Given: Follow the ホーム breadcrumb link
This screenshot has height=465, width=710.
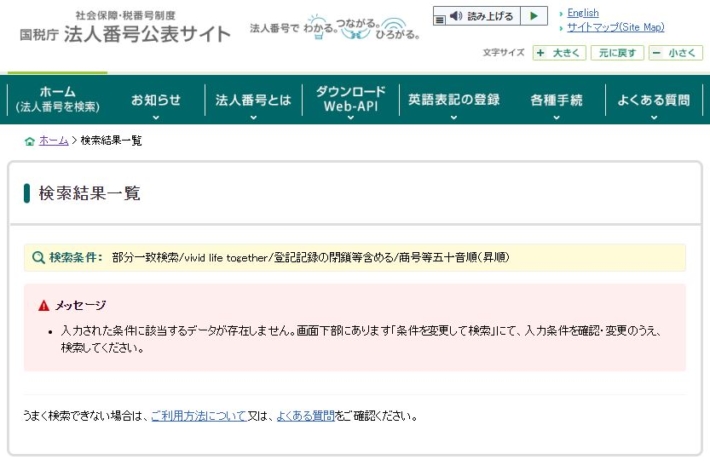Looking at the screenshot, I should [x=53, y=140].
